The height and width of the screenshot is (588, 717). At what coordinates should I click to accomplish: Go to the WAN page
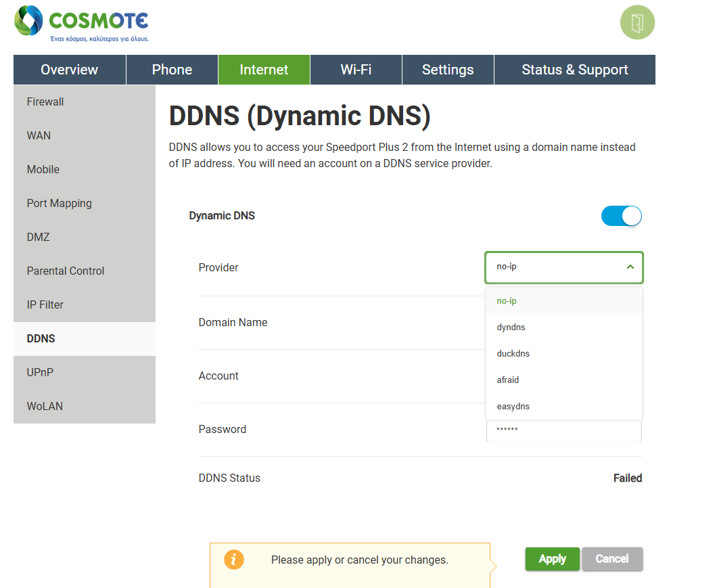[85, 135]
